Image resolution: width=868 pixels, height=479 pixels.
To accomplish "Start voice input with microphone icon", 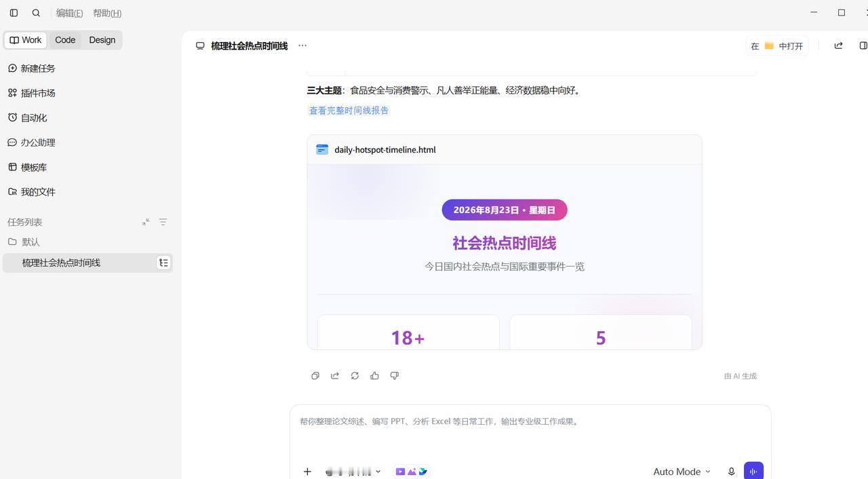I will [731, 472].
